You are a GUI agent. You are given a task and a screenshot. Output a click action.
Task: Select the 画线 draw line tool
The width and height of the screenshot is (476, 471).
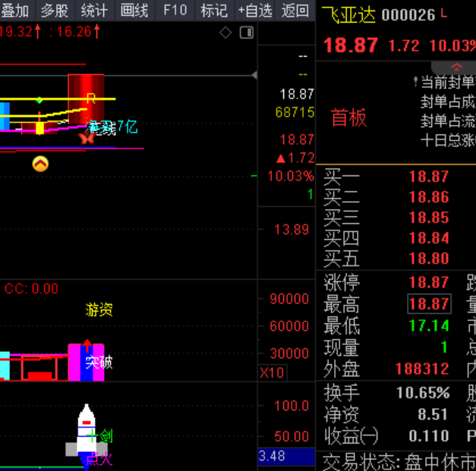(135, 11)
